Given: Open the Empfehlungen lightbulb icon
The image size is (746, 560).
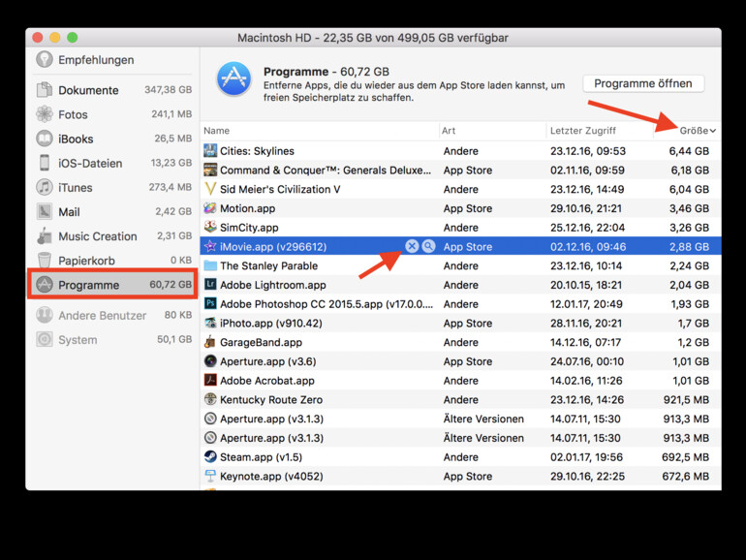Looking at the screenshot, I should (x=45, y=59).
